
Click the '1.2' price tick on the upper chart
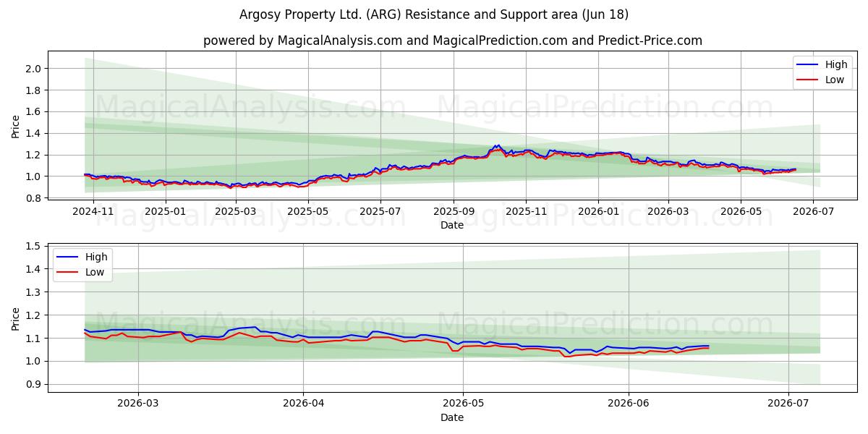pyautogui.click(x=35, y=155)
